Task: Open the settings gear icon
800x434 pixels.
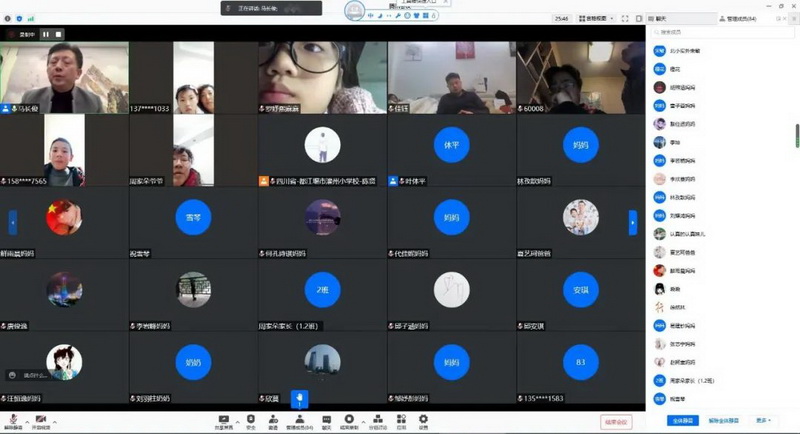Action: tap(423, 419)
